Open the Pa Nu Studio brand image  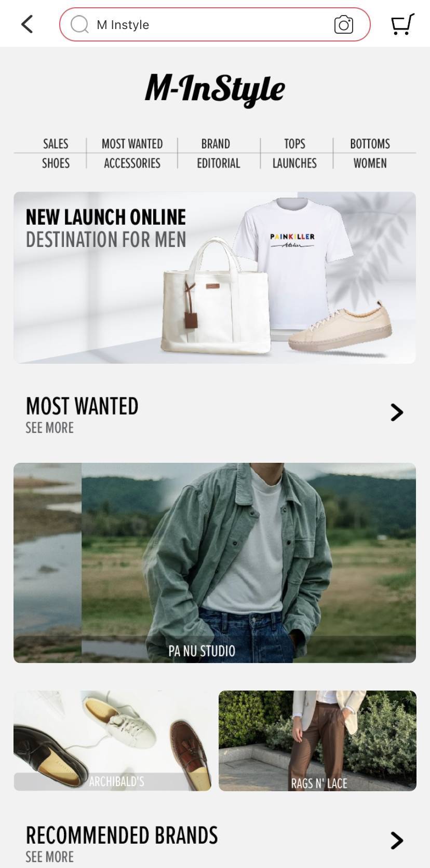coord(214,562)
